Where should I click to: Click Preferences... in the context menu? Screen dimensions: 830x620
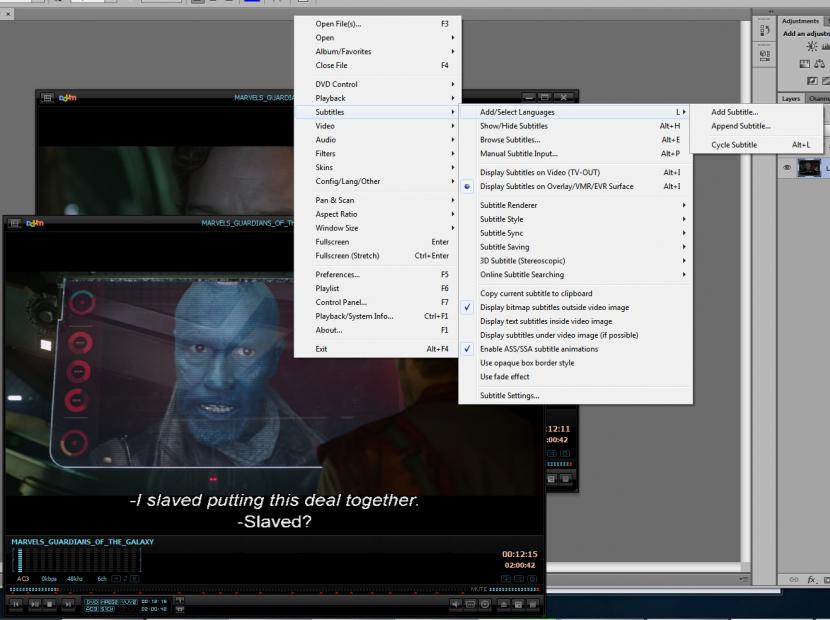(337, 274)
